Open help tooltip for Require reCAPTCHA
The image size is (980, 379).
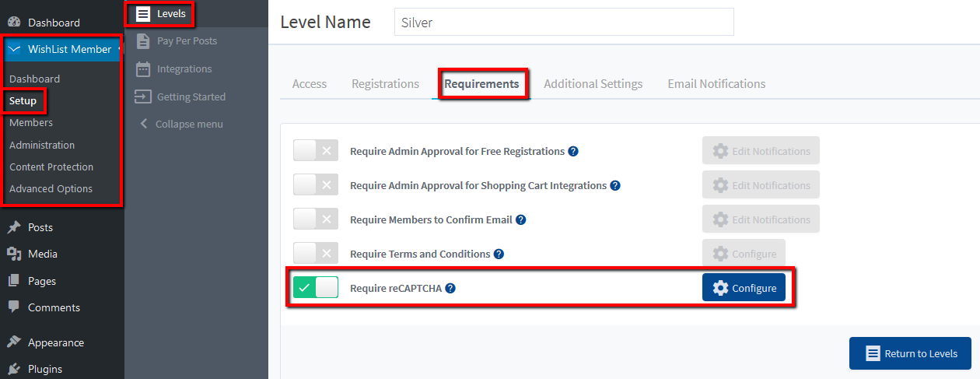coord(450,288)
